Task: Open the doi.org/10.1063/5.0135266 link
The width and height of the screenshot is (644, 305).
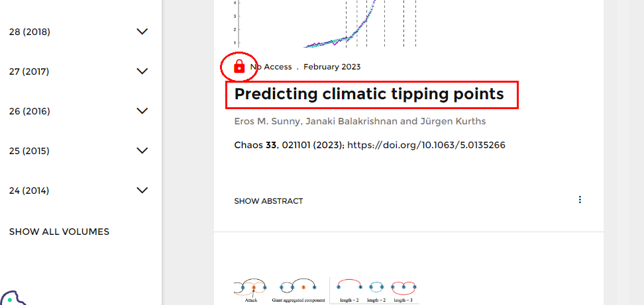Action: tap(426, 145)
